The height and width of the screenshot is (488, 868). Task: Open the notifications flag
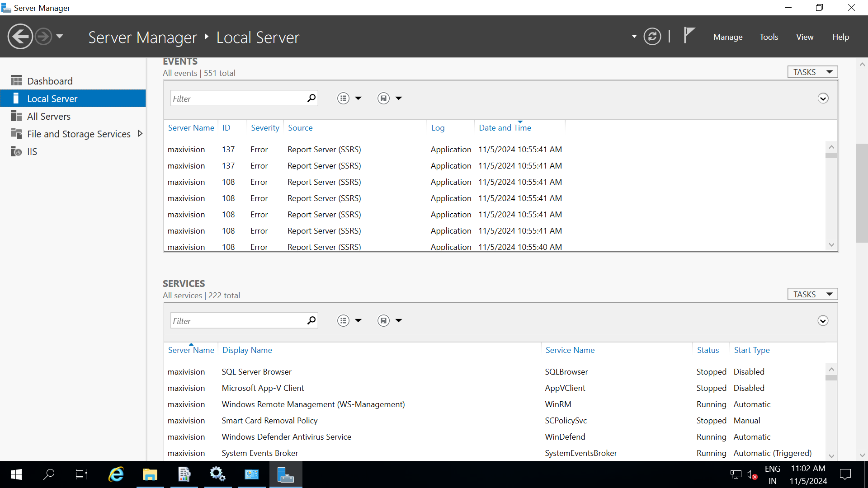689,36
